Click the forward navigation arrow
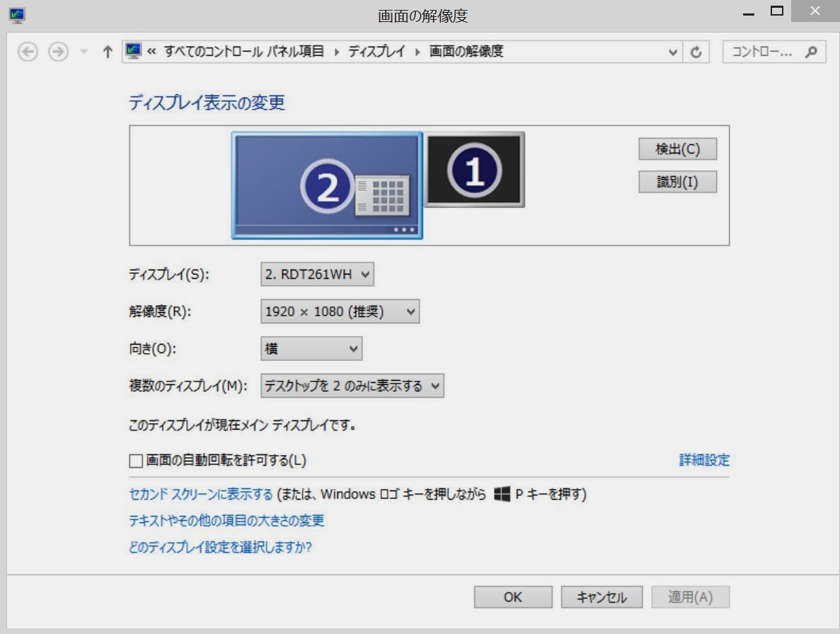 click(59, 52)
